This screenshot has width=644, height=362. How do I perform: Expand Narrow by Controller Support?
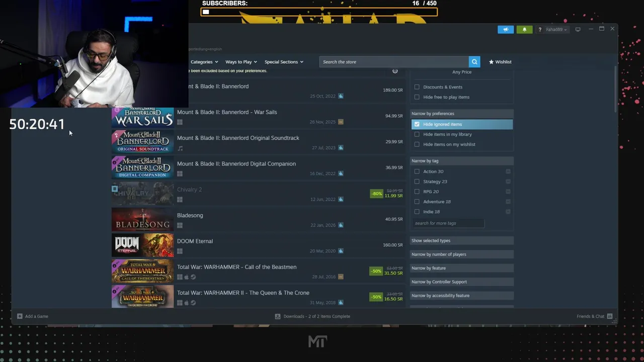[462, 282]
